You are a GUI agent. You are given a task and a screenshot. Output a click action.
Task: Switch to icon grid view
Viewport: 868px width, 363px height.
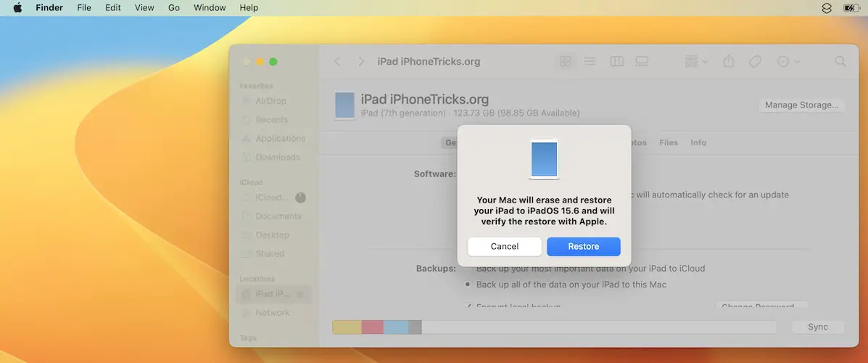(566, 62)
